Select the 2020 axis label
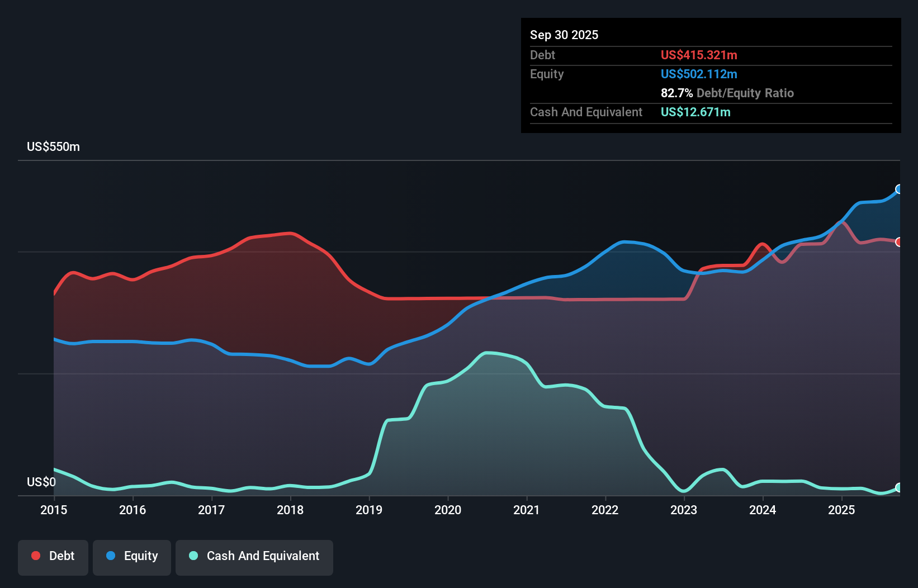918x588 pixels. pos(448,510)
